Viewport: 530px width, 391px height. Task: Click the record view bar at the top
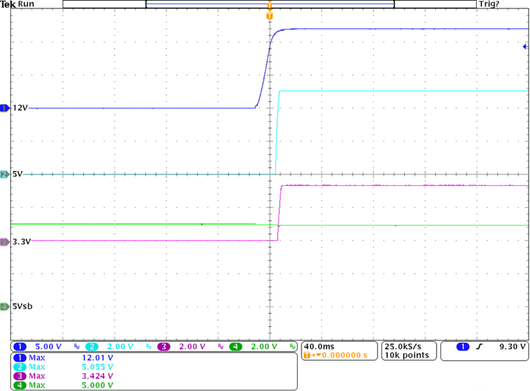coord(269,4)
